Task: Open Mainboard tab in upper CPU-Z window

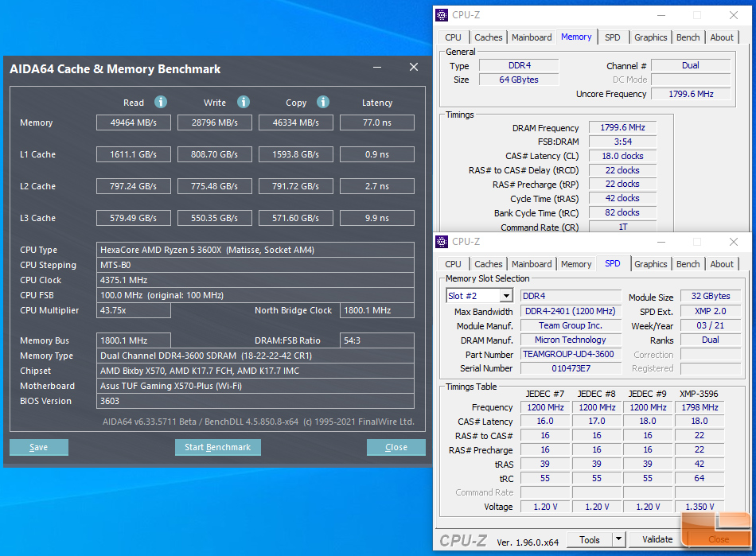Action: 532,37
